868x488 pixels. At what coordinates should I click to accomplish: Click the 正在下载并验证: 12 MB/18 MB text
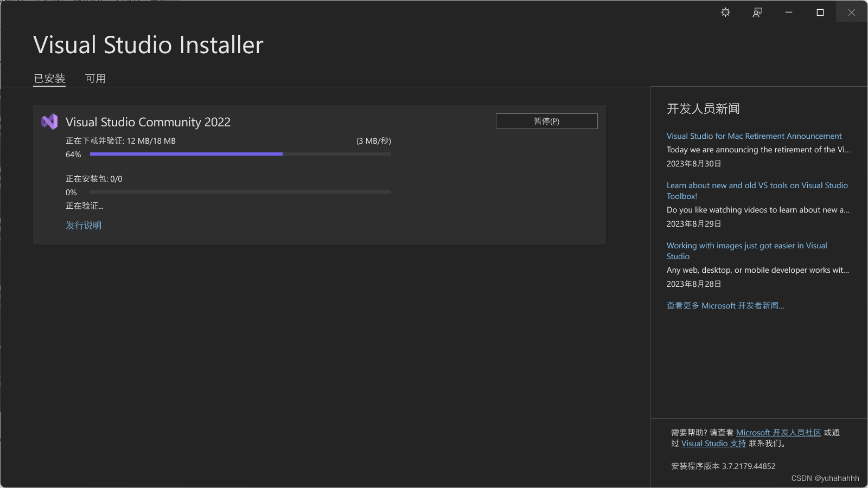click(x=120, y=141)
